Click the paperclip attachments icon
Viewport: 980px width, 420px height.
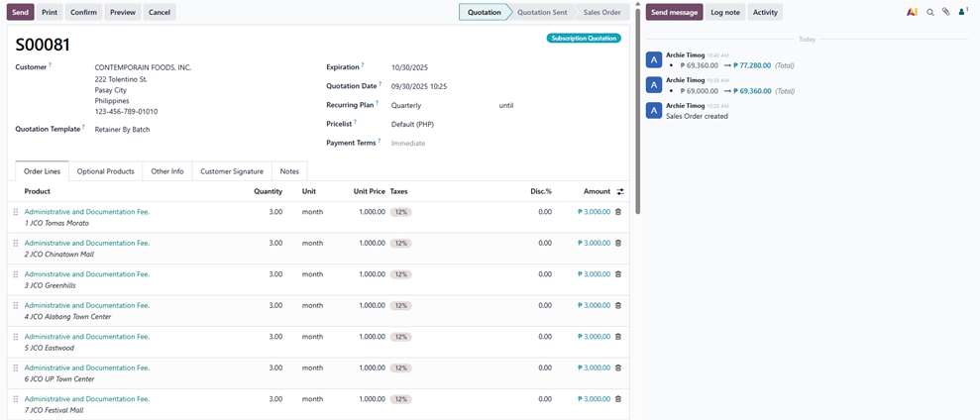946,12
